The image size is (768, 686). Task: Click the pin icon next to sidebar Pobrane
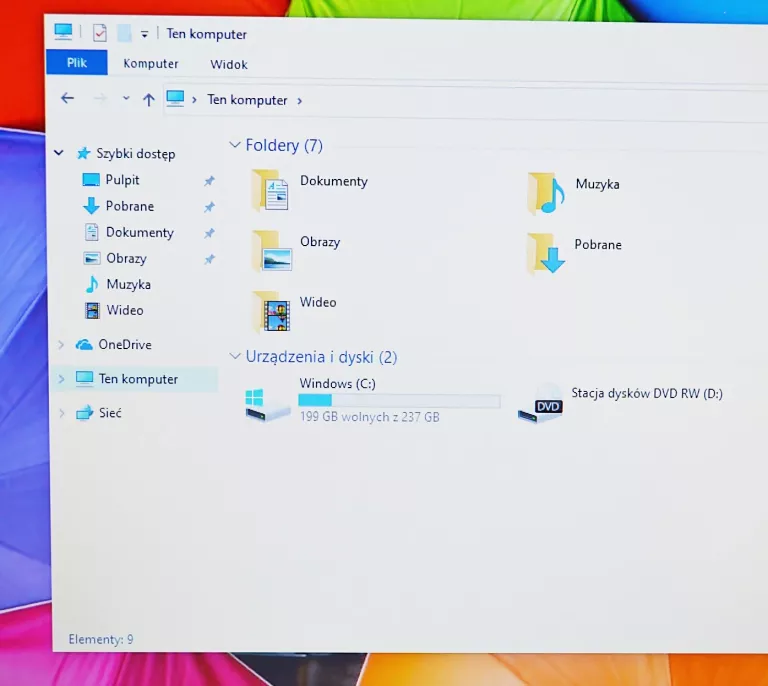coord(209,207)
